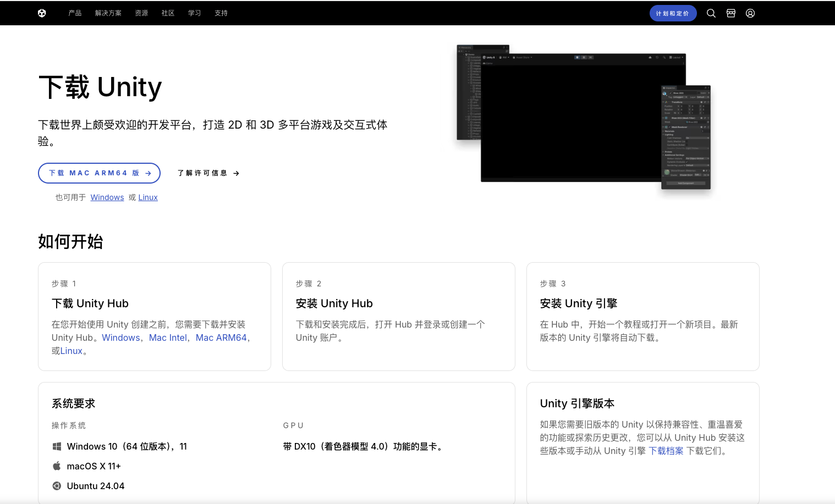This screenshot has width=835, height=504.
Task: Click the 下载 Unity heading
Action: pos(100,87)
